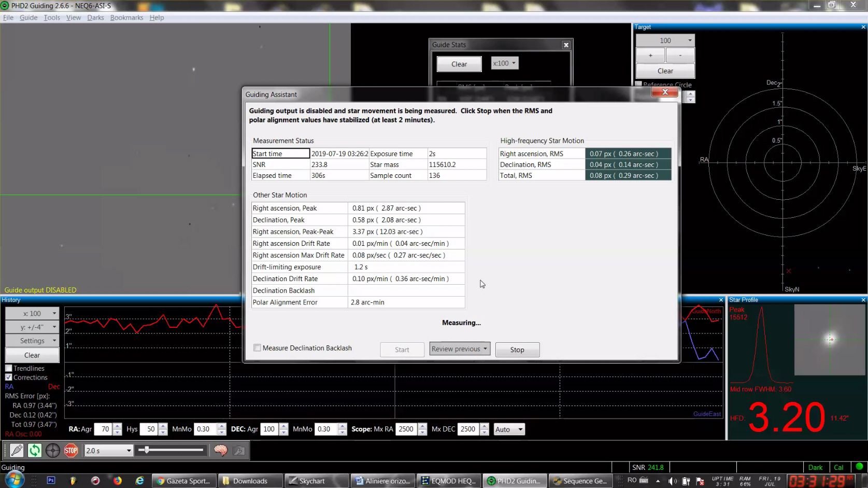Open the File menu
Screen dimensions: 868x488
click(x=8, y=18)
